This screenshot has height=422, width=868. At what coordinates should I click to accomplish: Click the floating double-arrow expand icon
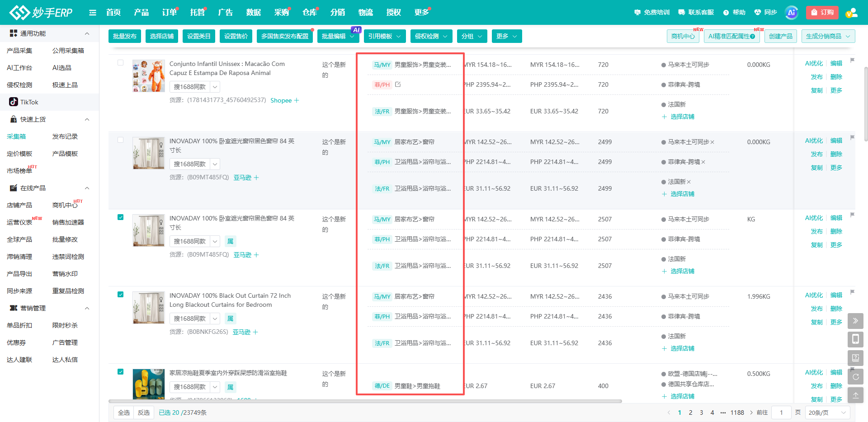pos(855,321)
